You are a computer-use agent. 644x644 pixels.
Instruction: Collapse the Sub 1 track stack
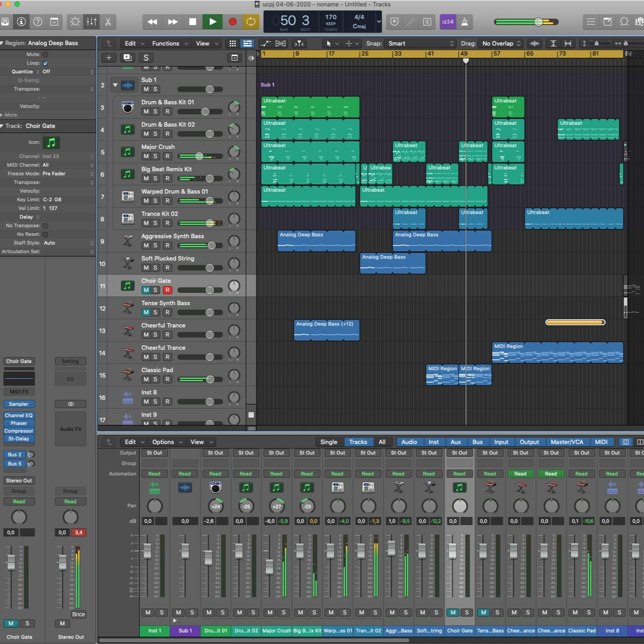tap(115, 85)
